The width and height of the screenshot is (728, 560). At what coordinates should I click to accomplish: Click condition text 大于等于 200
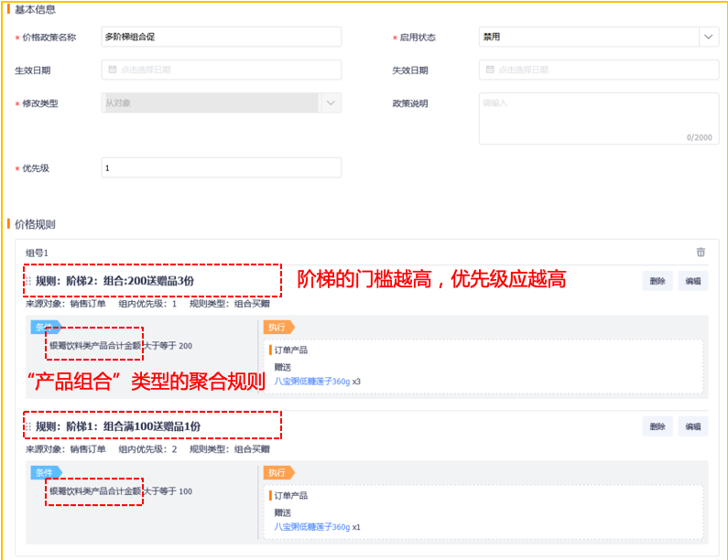(x=168, y=346)
